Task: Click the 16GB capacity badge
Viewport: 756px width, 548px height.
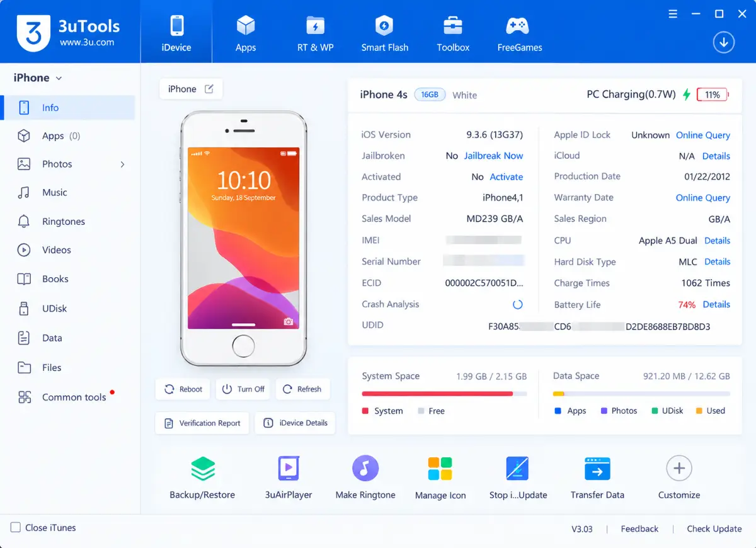Action: pyautogui.click(x=430, y=95)
